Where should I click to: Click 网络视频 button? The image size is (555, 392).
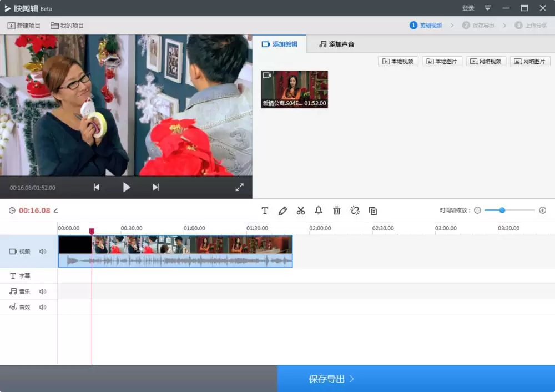pos(486,61)
